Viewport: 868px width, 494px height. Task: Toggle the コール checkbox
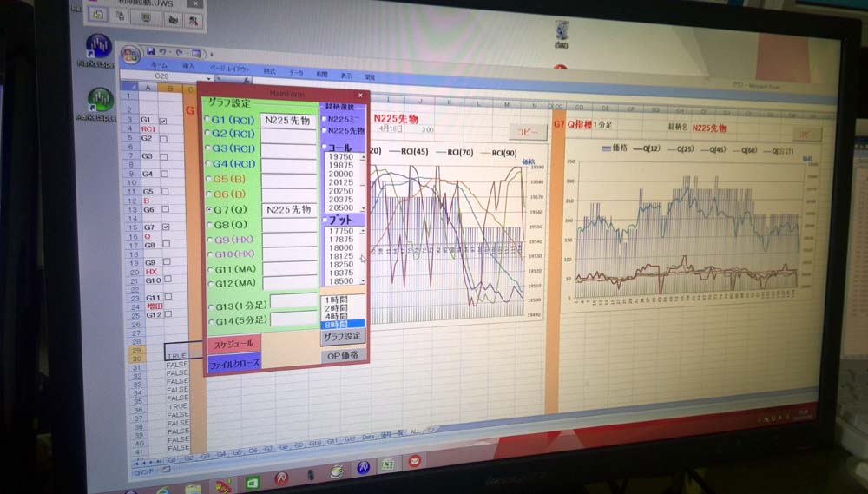tap(325, 148)
